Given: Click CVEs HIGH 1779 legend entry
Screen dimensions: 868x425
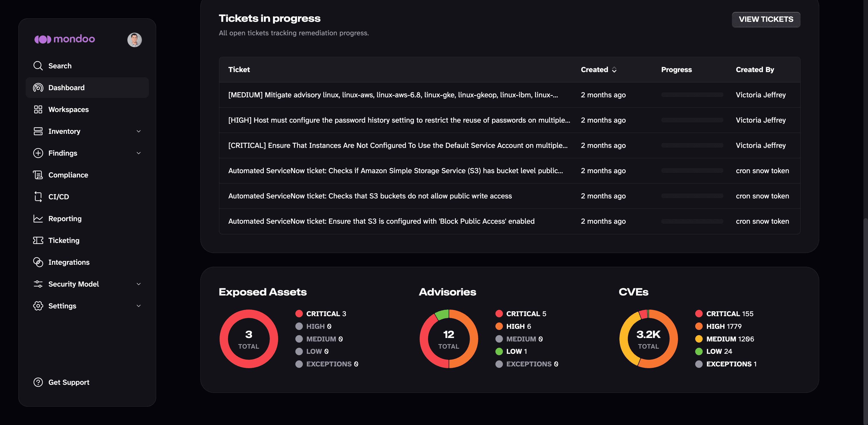Looking at the screenshot, I should click(718, 326).
